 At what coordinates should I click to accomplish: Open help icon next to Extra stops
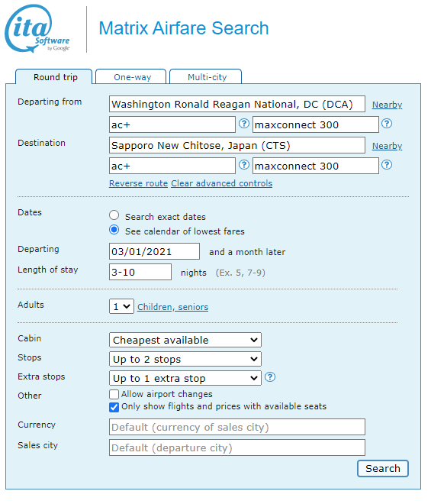[x=270, y=377]
